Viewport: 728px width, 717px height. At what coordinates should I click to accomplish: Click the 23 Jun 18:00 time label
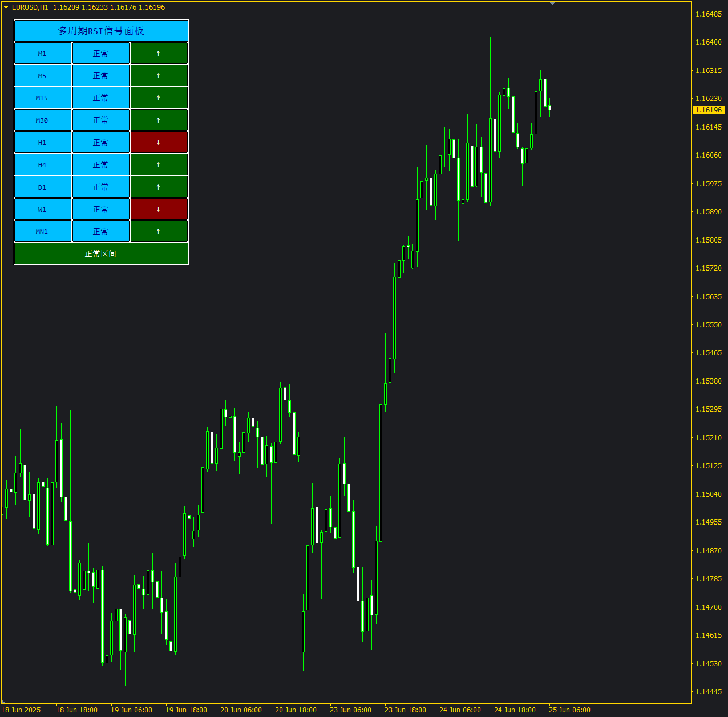(x=405, y=710)
